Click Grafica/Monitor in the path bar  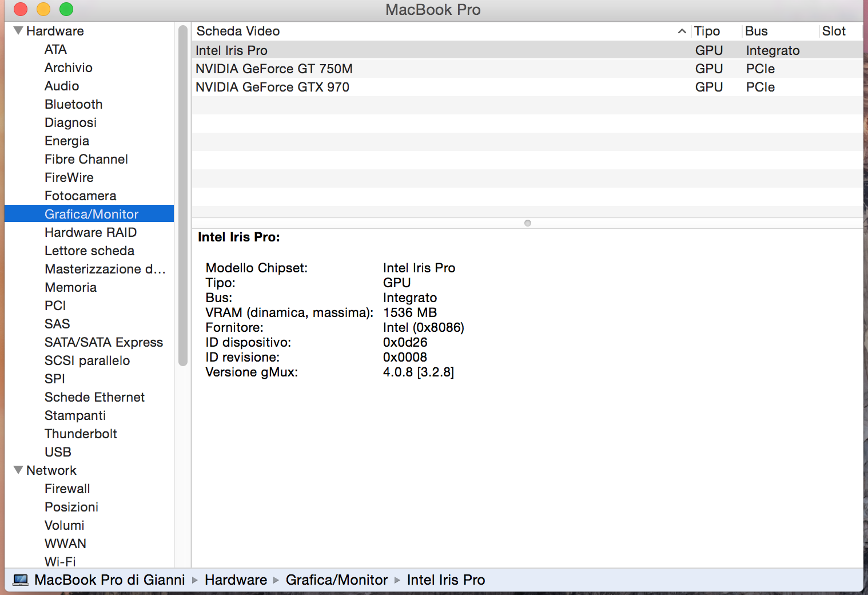(x=337, y=580)
